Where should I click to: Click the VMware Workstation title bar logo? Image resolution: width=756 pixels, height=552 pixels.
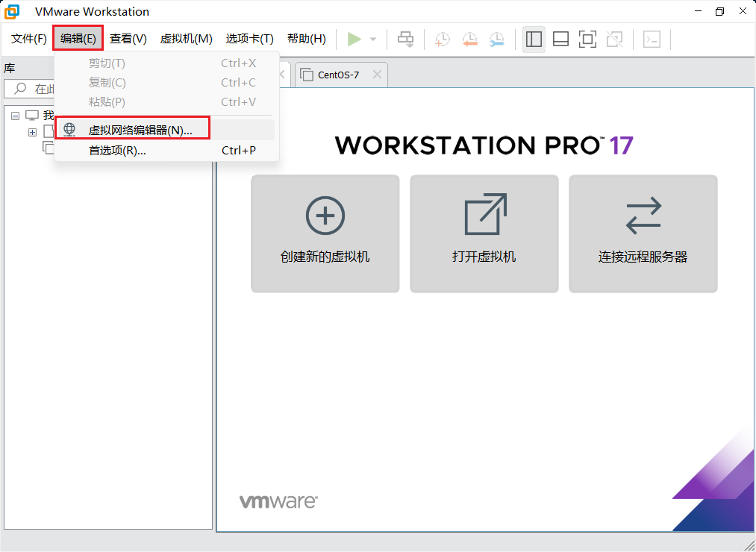pos(12,12)
